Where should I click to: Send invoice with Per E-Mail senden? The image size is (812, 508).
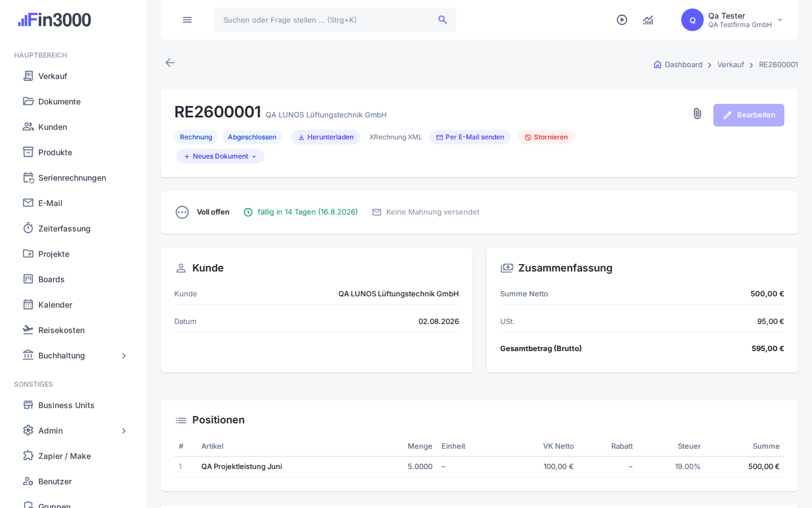click(470, 137)
